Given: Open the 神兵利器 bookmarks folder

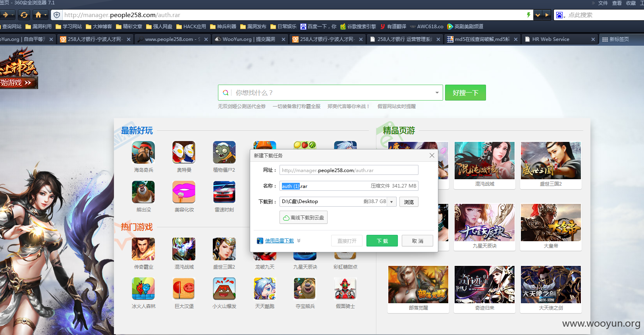Looking at the screenshot, I should 223,27.
